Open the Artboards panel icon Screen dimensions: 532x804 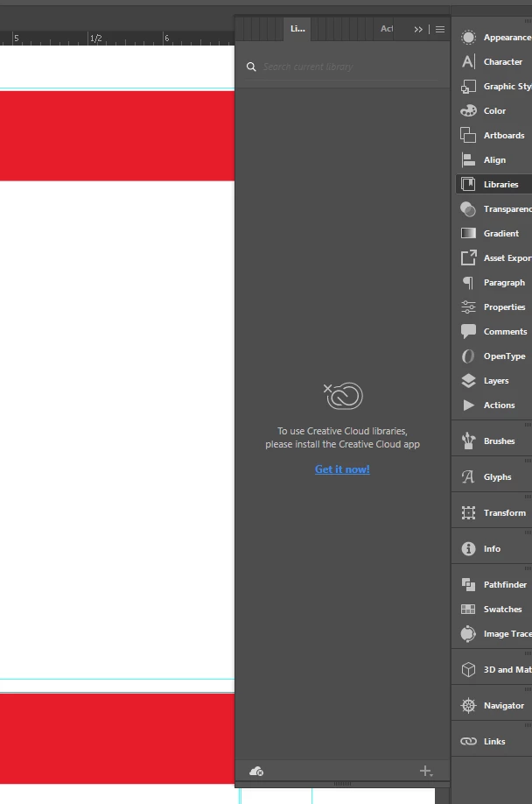point(468,136)
